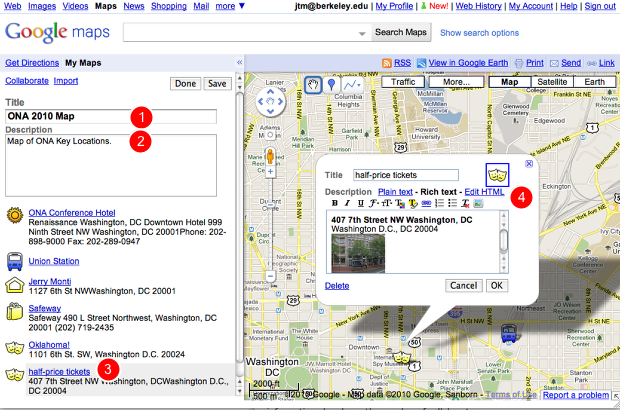
Task: Open the Import link
Action: point(66,81)
